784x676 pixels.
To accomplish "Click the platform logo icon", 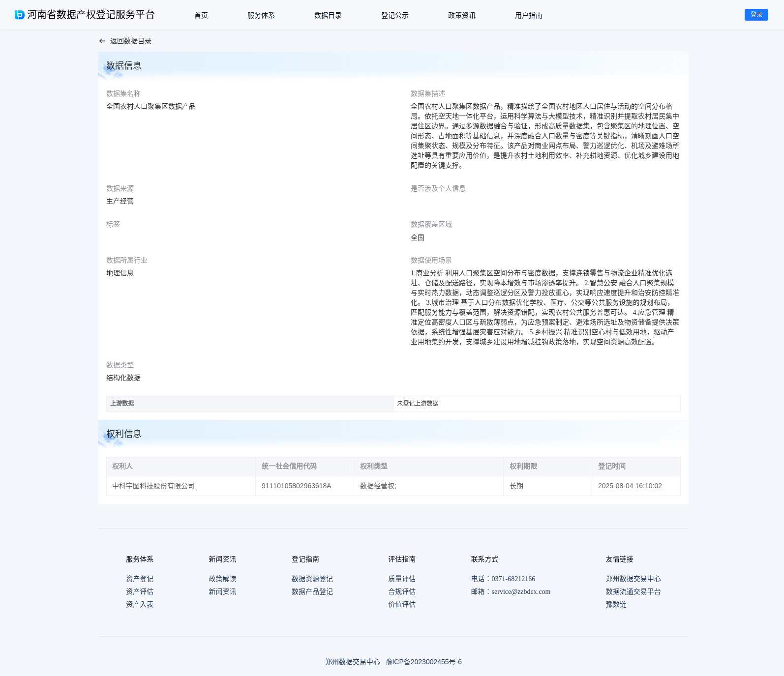I will [20, 15].
